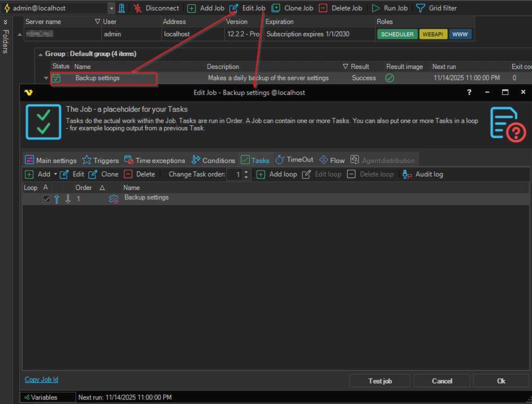This screenshot has width=532, height=404.
Task: Open the Grid filter funnel
Action: (420, 8)
